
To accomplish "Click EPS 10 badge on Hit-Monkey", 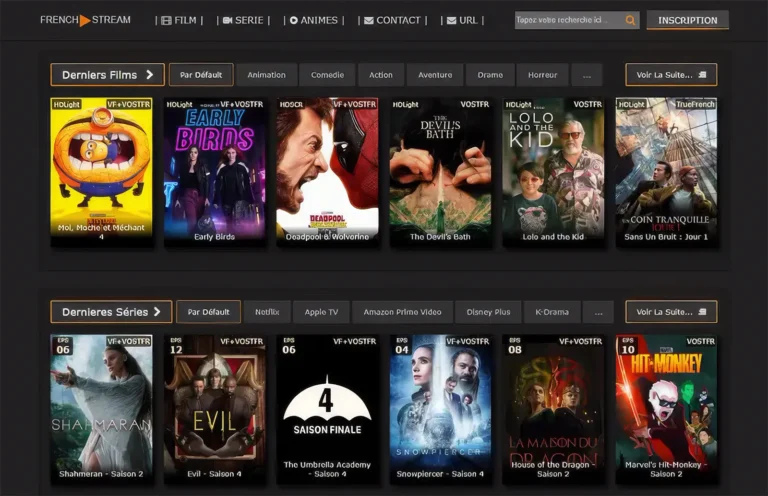I will click(628, 346).
